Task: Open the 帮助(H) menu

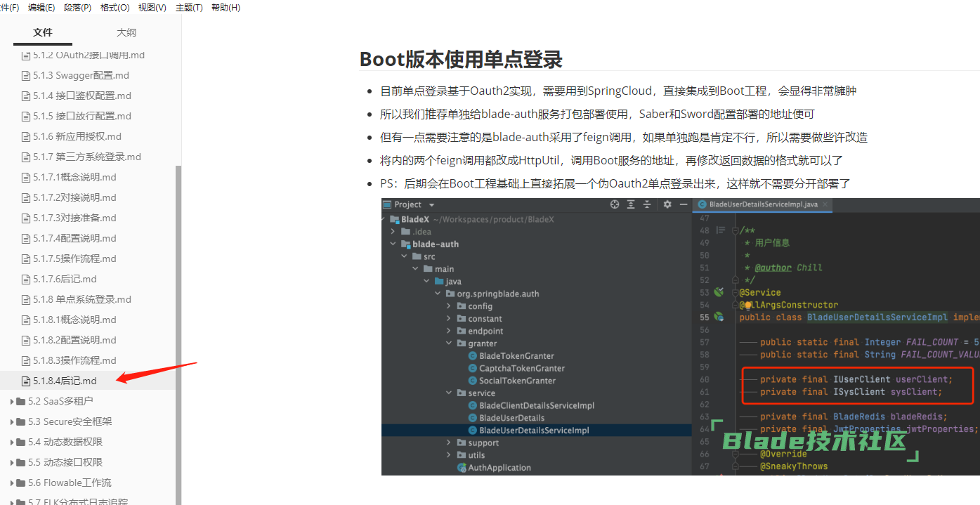Action: (x=226, y=7)
